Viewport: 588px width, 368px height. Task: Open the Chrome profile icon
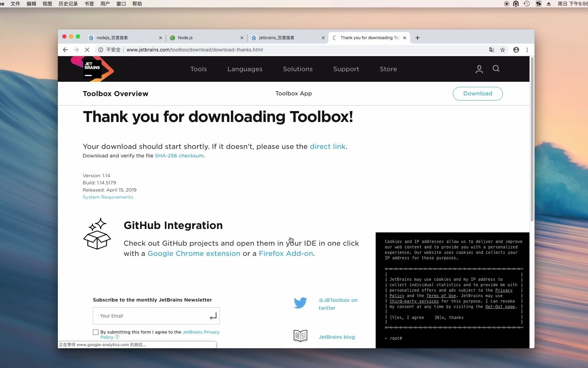[x=516, y=50]
